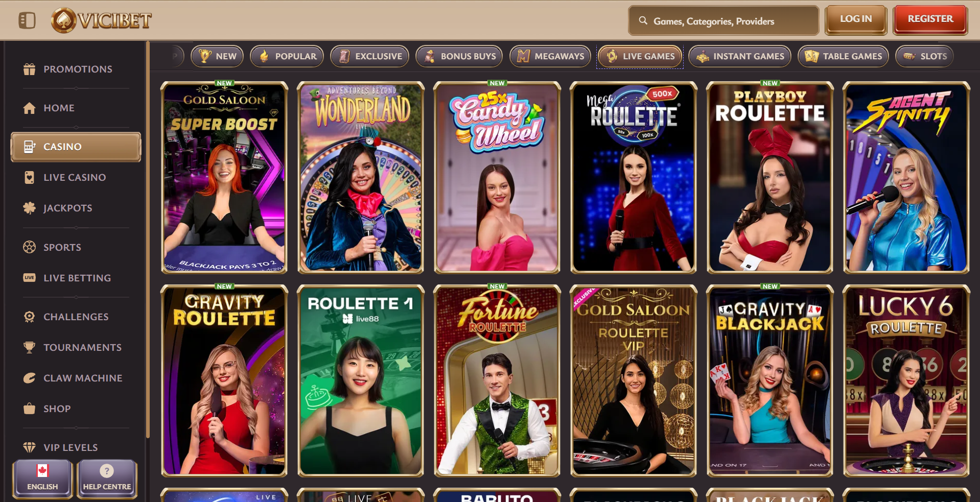This screenshot has height=502, width=980.
Task: Go to Home via house icon
Action: [x=29, y=108]
